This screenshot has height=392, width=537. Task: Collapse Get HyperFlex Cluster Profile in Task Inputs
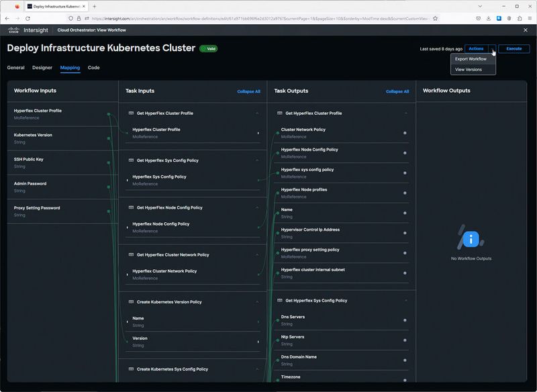click(257, 113)
